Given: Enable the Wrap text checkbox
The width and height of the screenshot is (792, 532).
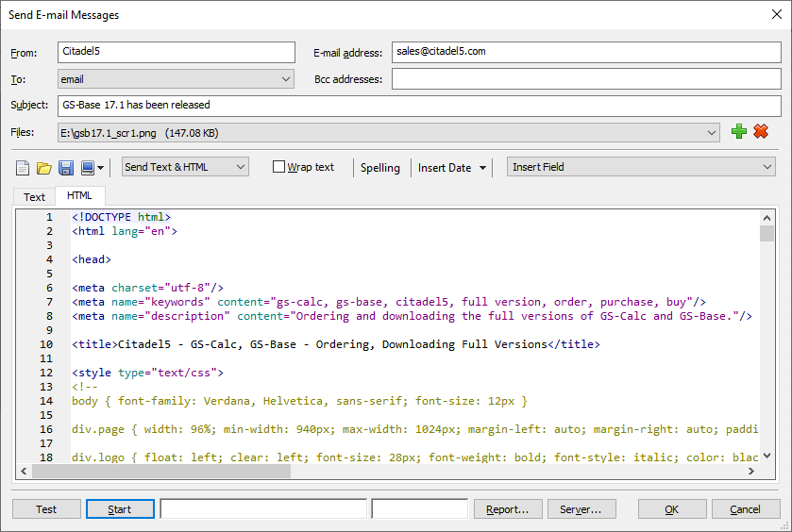Looking at the screenshot, I should click(x=278, y=167).
